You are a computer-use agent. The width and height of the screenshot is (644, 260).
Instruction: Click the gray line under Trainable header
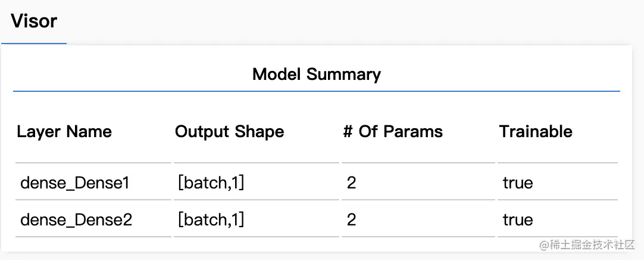click(557, 163)
